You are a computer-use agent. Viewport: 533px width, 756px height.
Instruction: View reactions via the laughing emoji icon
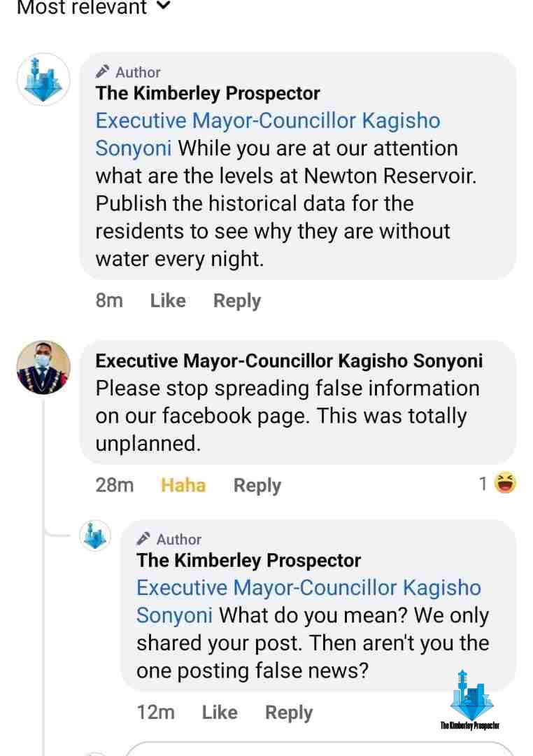504,483
